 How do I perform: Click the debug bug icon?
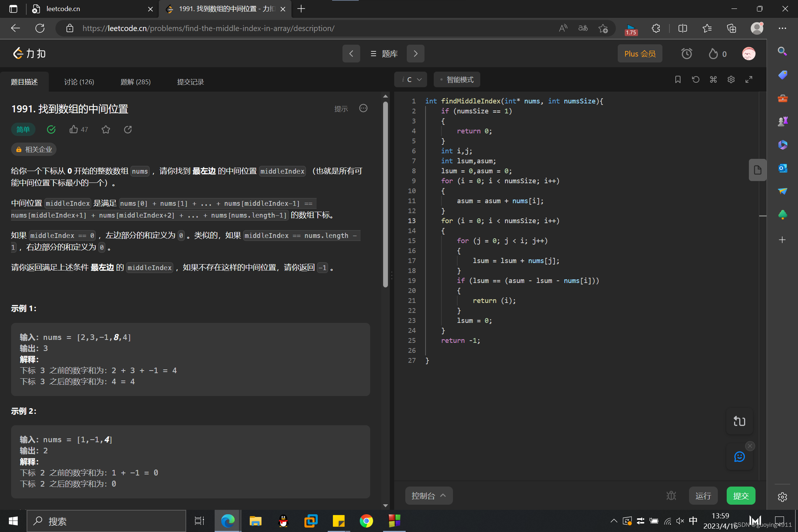tap(671, 496)
